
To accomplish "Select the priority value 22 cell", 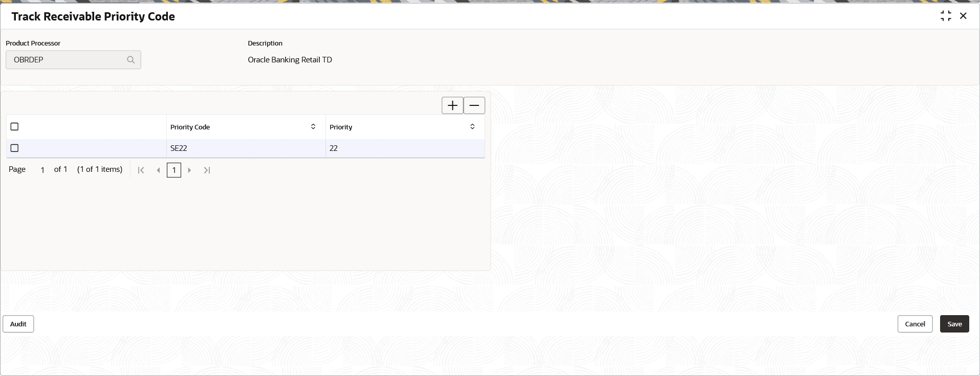I will [x=405, y=148].
